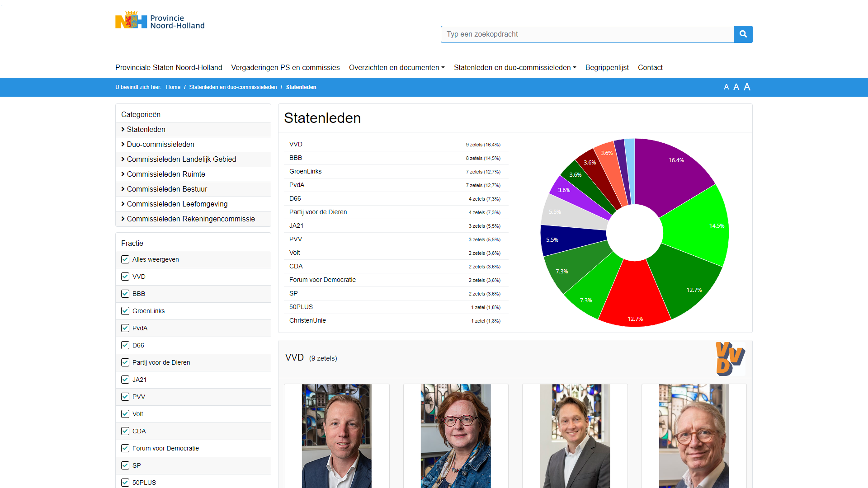Select Commissieleden Rekeningencommissie category

pos(193,219)
